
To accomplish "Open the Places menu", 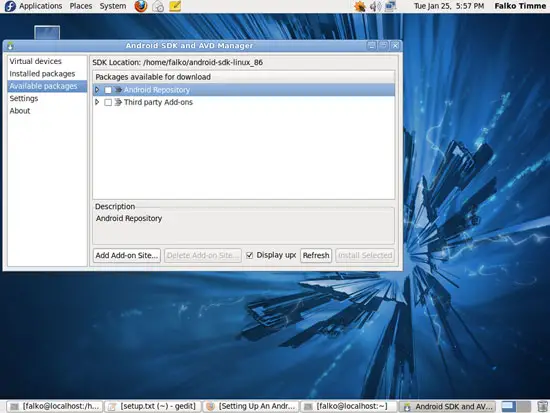I will [81, 6].
